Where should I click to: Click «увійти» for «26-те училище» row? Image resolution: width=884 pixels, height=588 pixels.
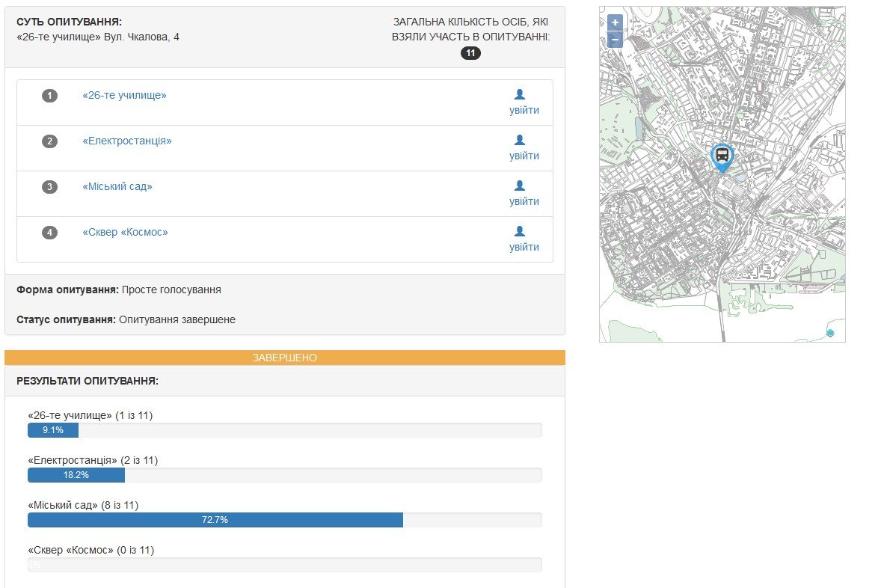524,111
